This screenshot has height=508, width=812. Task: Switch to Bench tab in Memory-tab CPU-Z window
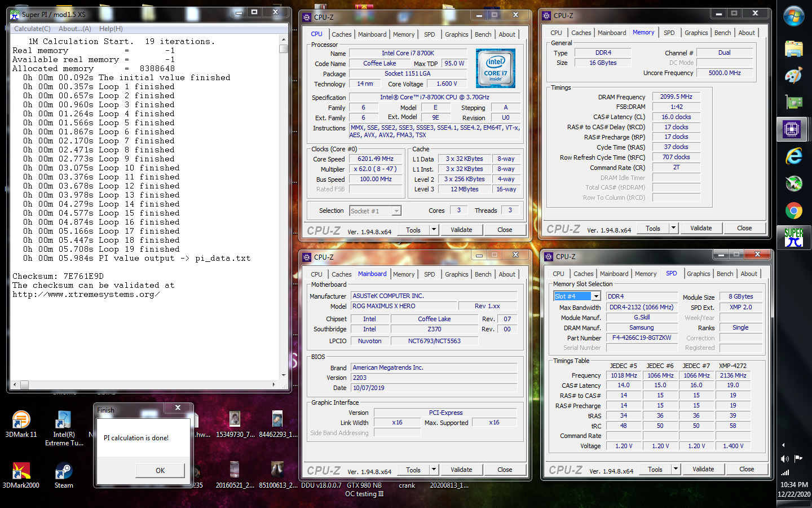click(x=722, y=33)
